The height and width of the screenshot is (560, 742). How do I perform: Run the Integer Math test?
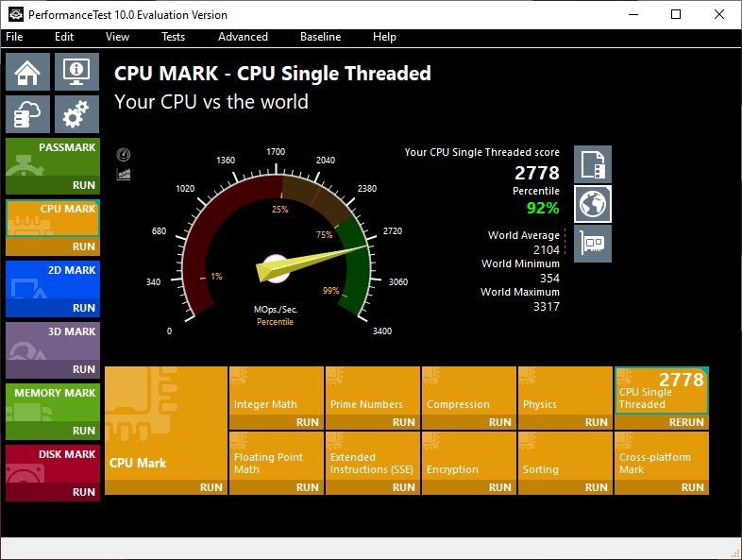[277, 422]
